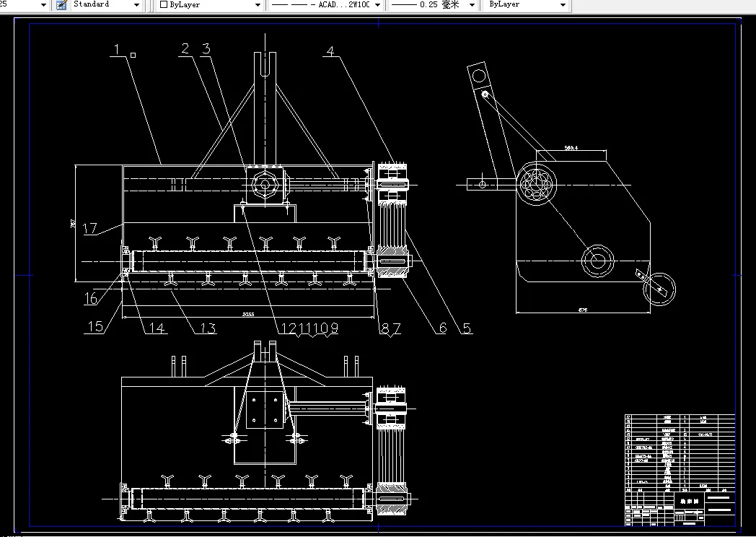756x537 pixels.
Task: Select part callout number 13
Action: tap(208, 328)
